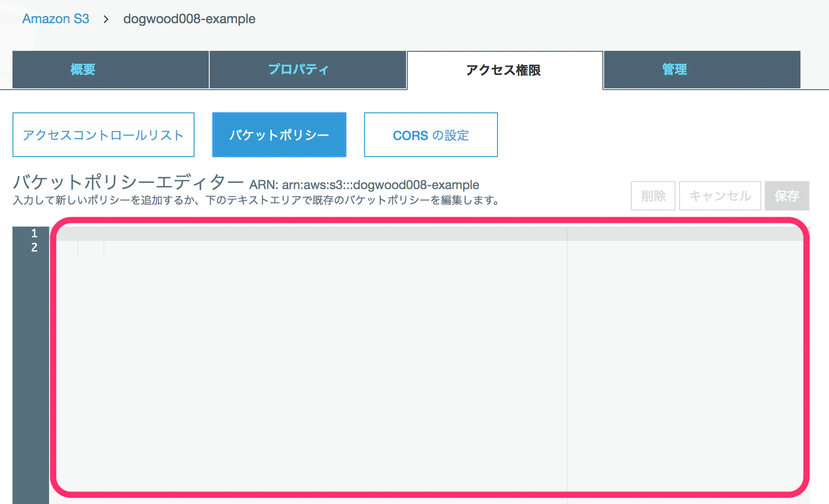The image size is (829, 504).
Task: Save the policy with 保存 button
Action: click(x=787, y=196)
